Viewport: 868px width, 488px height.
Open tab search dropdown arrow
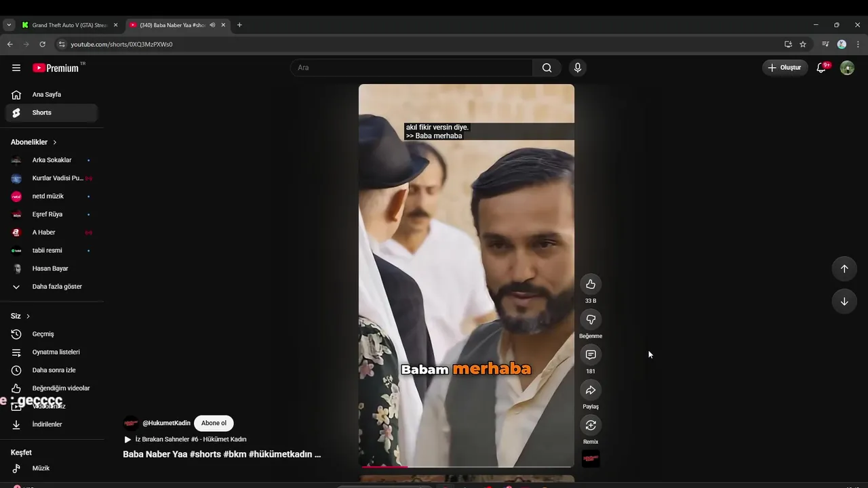pos(9,25)
